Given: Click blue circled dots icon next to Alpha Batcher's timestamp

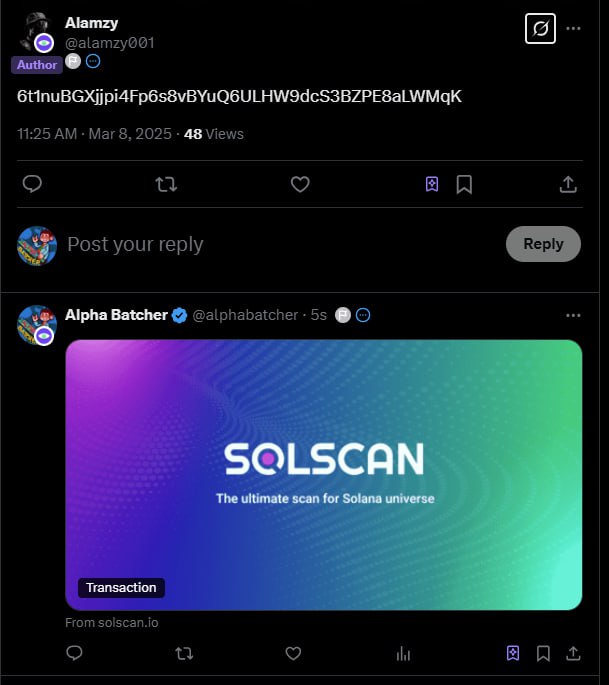Looking at the screenshot, I should point(363,315).
